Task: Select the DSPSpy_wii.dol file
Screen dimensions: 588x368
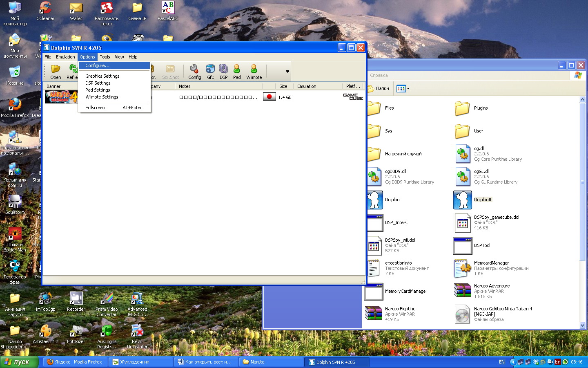Action: tap(391, 245)
